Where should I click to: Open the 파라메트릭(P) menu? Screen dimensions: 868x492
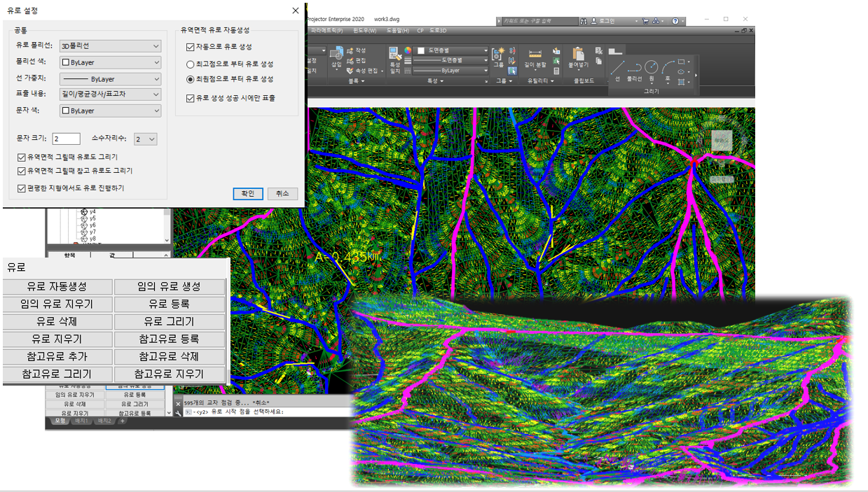pyautogui.click(x=326, y=30)
